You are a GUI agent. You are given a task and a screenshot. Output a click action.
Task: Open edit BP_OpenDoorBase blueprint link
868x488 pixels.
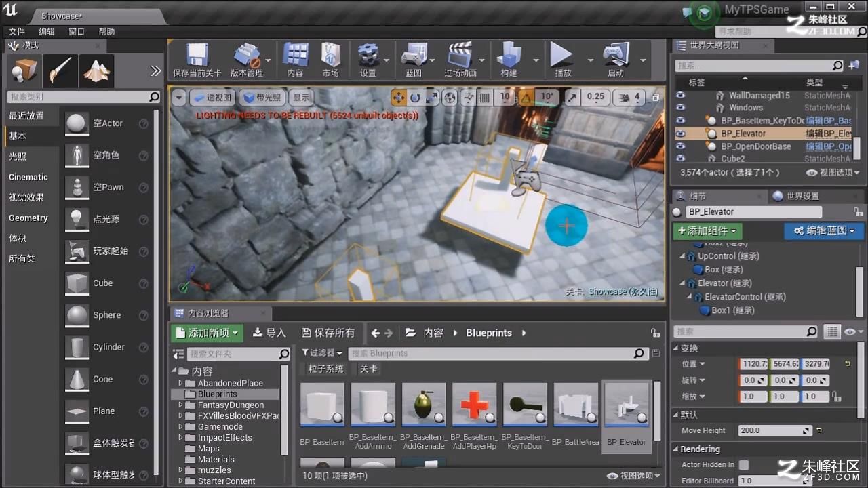(x=829, y=146)
